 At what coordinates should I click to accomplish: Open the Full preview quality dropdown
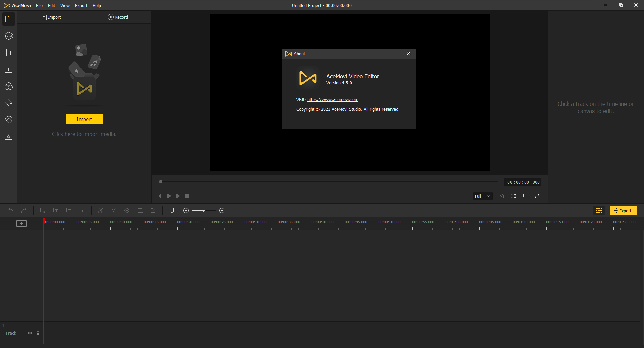483,196
